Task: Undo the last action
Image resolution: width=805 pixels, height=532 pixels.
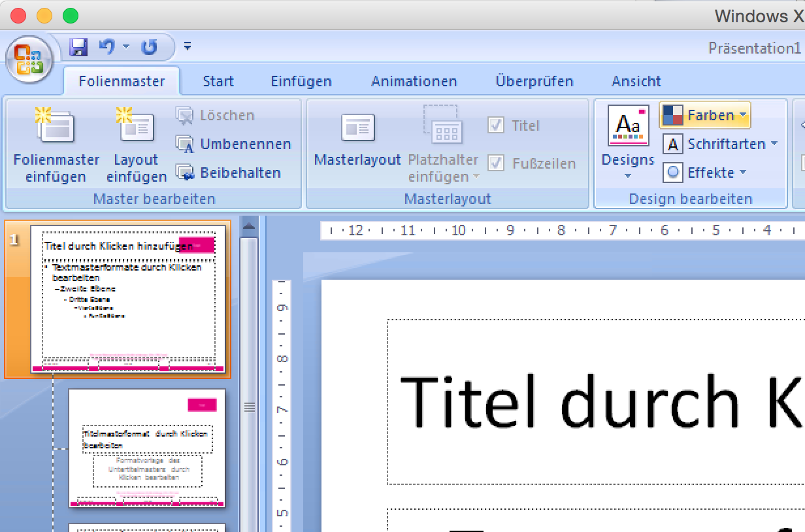Action: 107,46
